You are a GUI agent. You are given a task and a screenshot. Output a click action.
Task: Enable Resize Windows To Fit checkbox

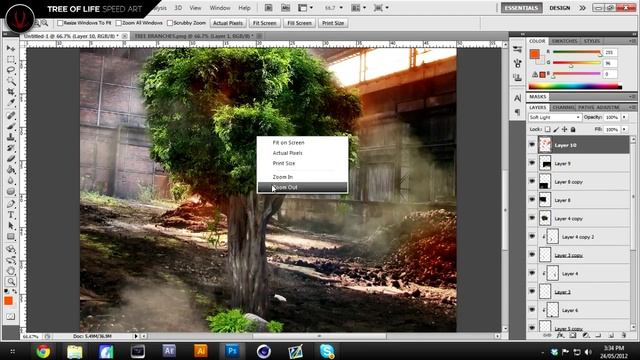click(x=60, y=23)
